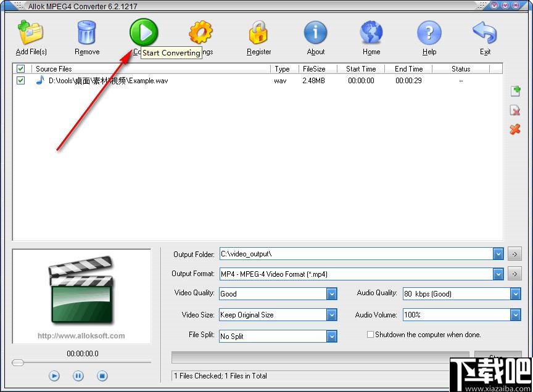Open Home globe icon

(371, 32)
